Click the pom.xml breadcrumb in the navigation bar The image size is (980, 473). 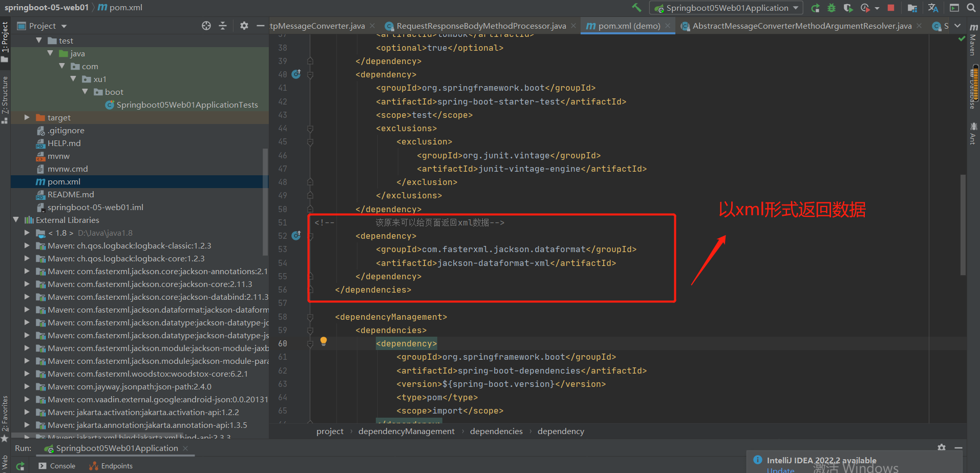click(120, 8)
